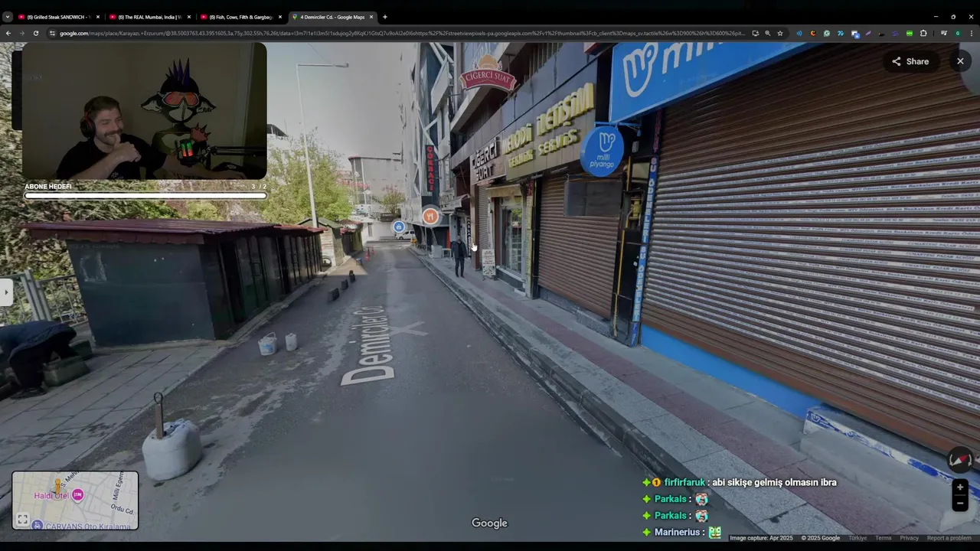Zoom out with the minus button
Screen dimensions: 980x551
tap(960, 504)
